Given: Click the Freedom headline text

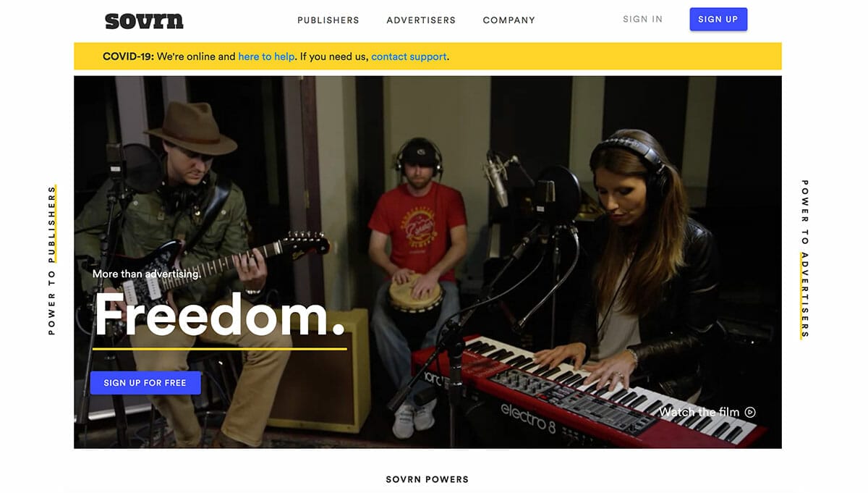Looking at the screenshot, I should click(220, 315).
